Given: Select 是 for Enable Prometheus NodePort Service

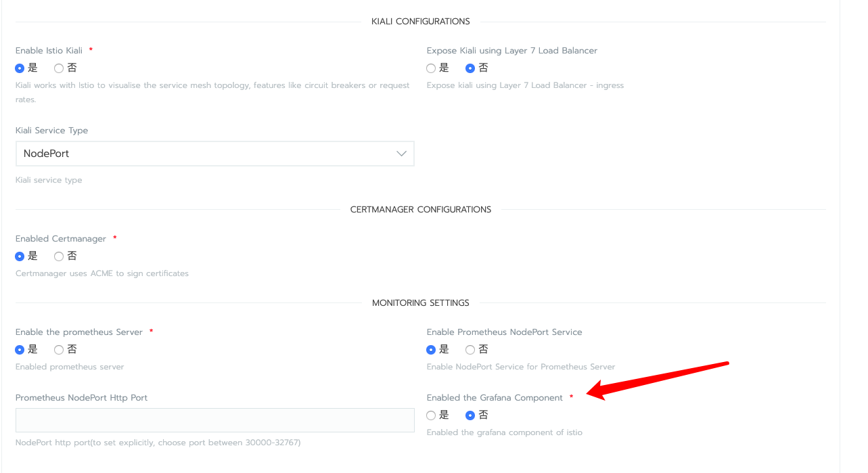Looking at the screenshot, I should [x=431, y=350].
